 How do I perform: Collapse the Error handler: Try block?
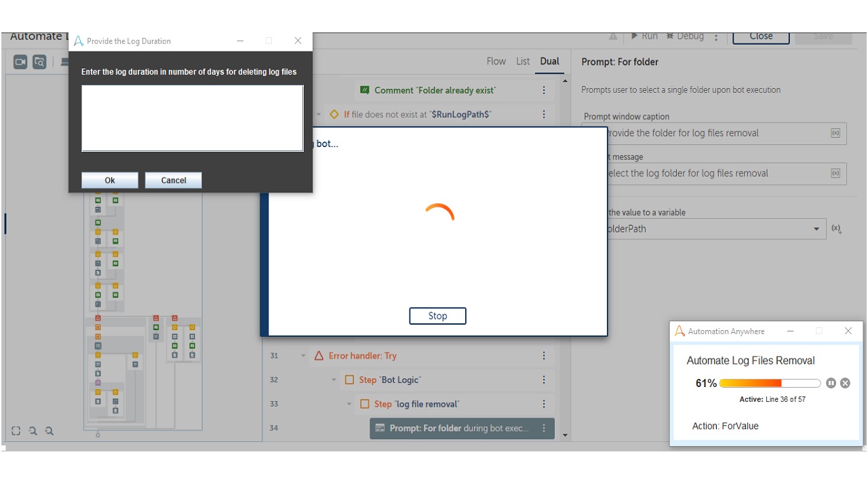[303, 356]
